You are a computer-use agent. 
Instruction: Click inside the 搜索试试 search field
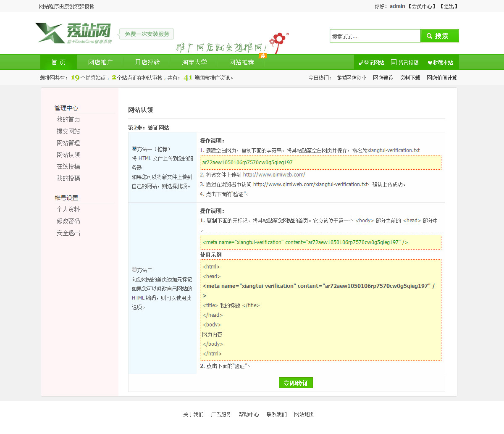375,37
